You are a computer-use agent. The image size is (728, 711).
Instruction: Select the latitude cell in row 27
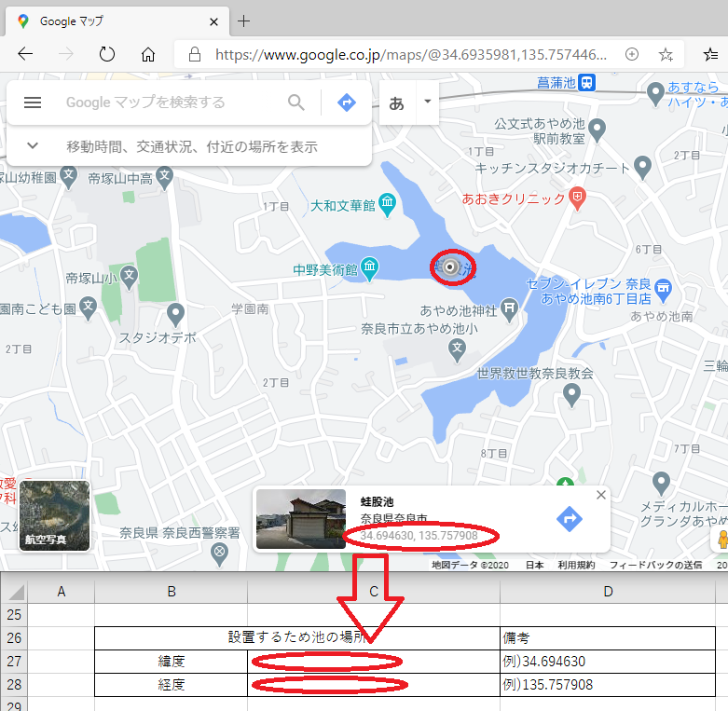pos(373,662)
